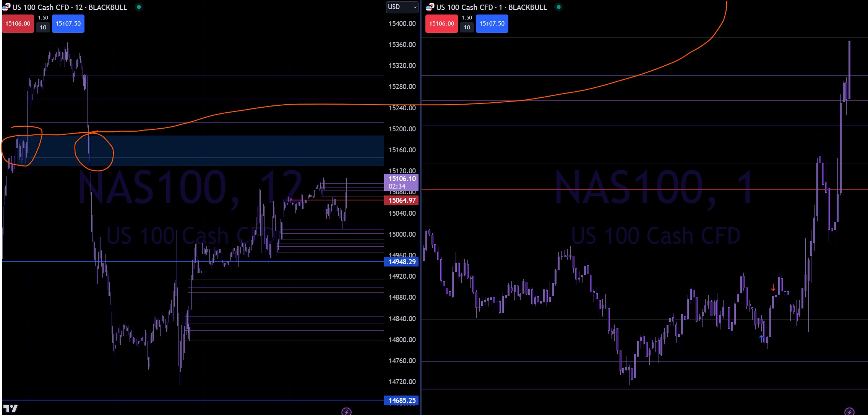Click green market status dot on 12-minute chart

pos(139,7)
